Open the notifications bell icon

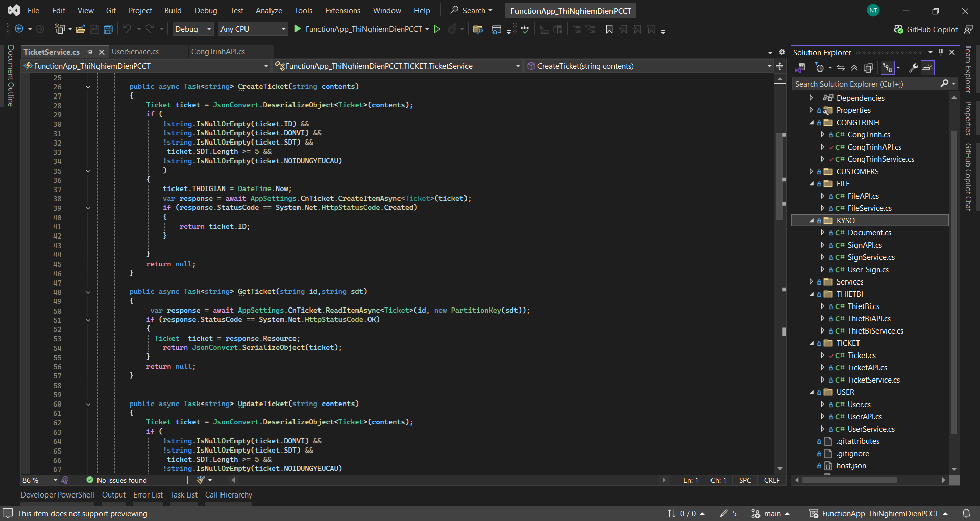click(x=967, y=513)
